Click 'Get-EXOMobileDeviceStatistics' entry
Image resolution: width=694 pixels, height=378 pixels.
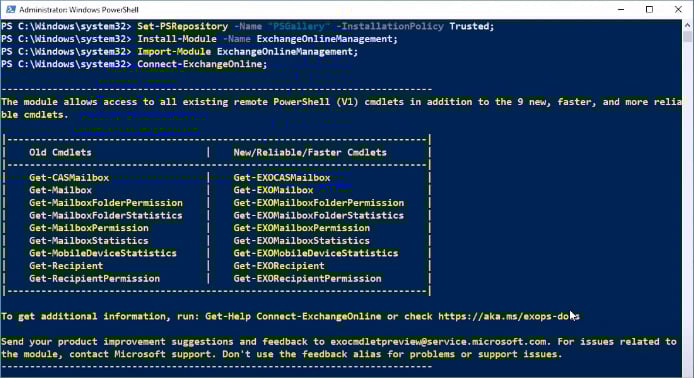coord(316,253)
